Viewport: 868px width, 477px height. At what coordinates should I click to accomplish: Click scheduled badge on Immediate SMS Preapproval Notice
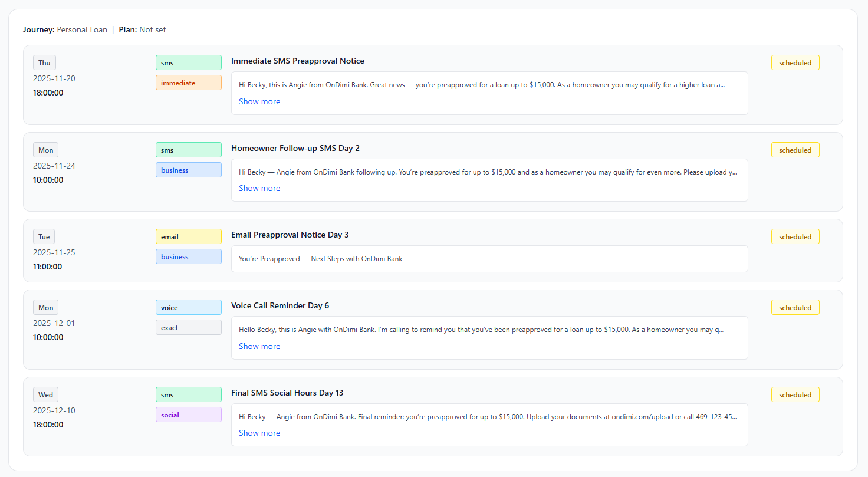(795, 63)
